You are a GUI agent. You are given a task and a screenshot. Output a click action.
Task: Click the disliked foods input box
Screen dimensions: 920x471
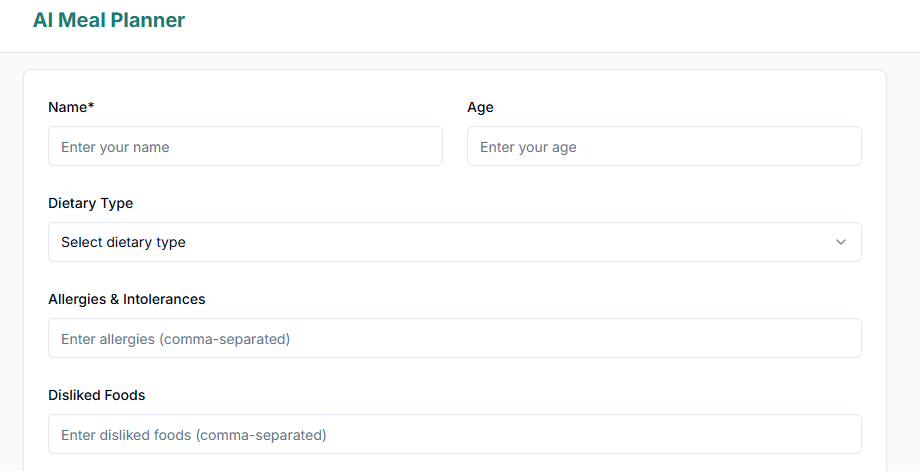click(x=454, y=434)
